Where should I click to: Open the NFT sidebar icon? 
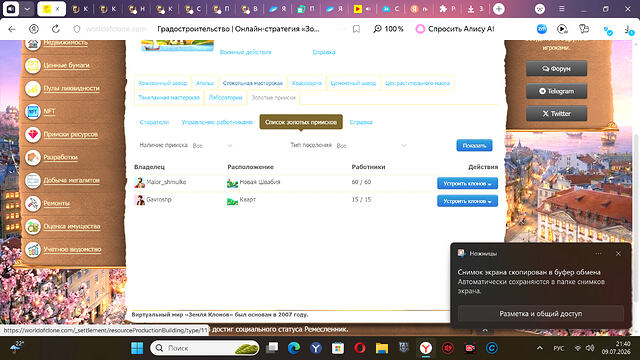pos(33,111)
